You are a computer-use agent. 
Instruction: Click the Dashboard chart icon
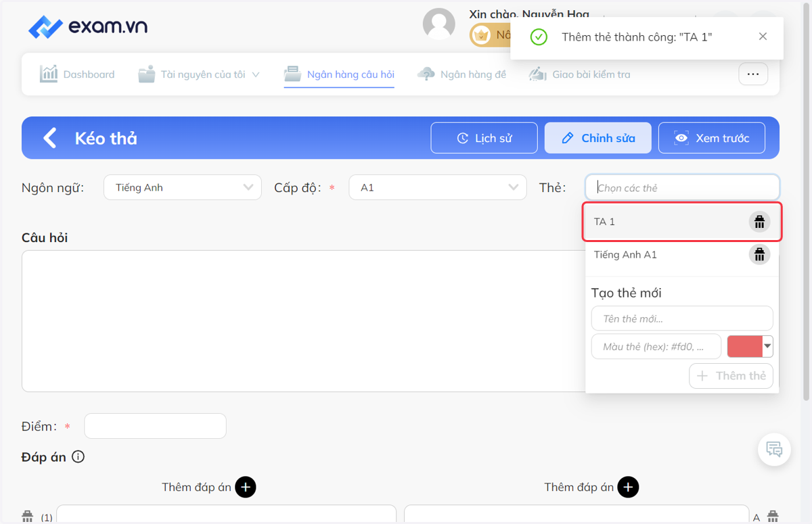coord(49,74)
